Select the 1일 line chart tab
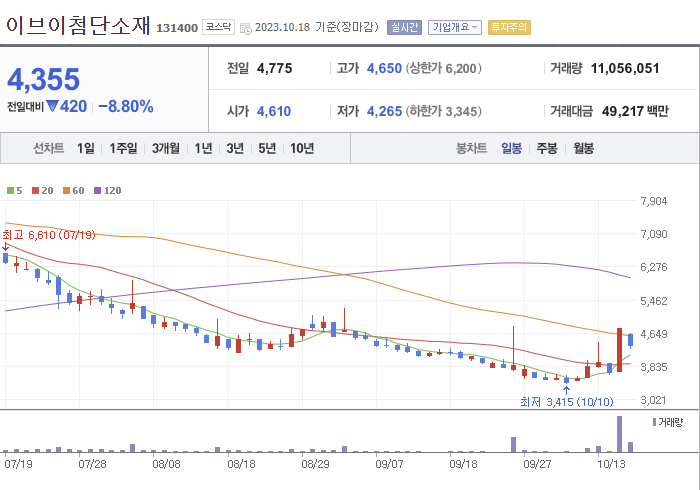The height and width of the screenshot is (490, 700). (x=86, y=148)
